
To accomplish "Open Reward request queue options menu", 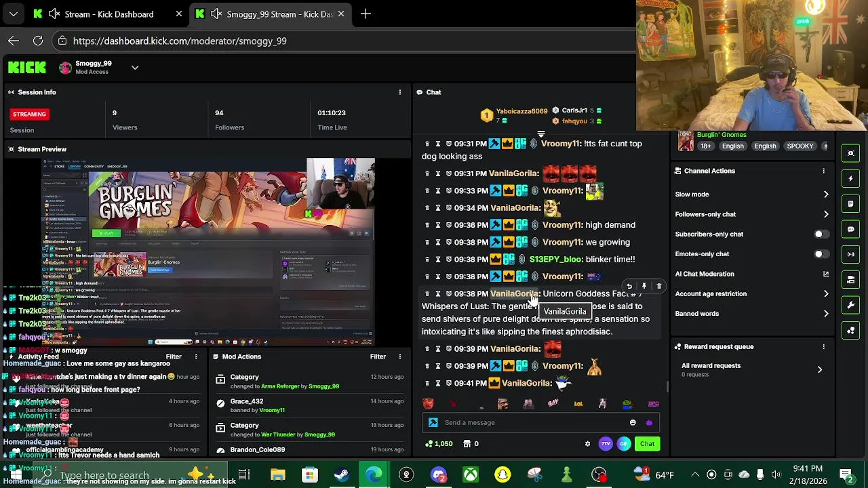I will (824, 347).
